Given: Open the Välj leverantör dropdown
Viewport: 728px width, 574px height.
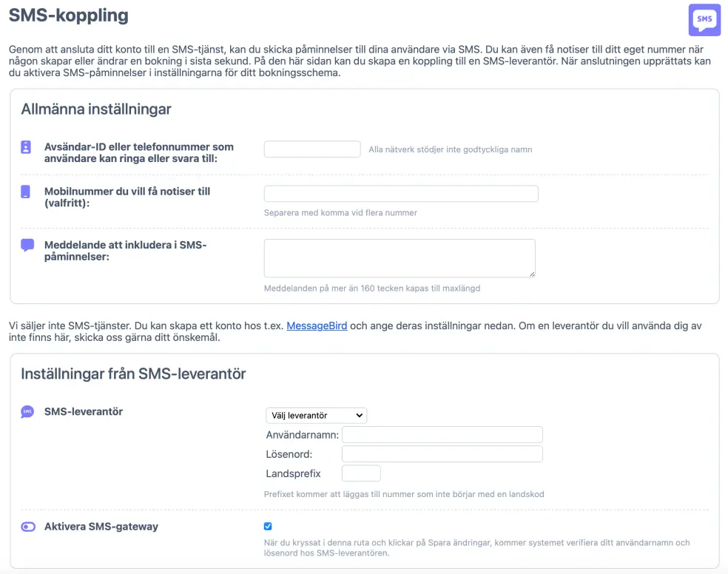Looking at the screenshot, I should pos(316,416).
